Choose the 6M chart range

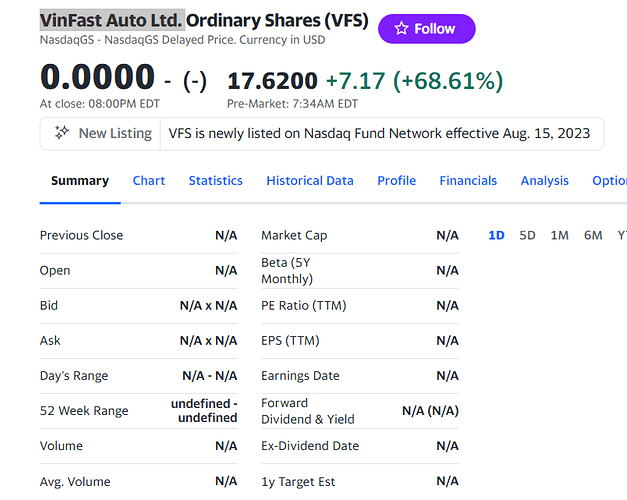pos(593,236)
